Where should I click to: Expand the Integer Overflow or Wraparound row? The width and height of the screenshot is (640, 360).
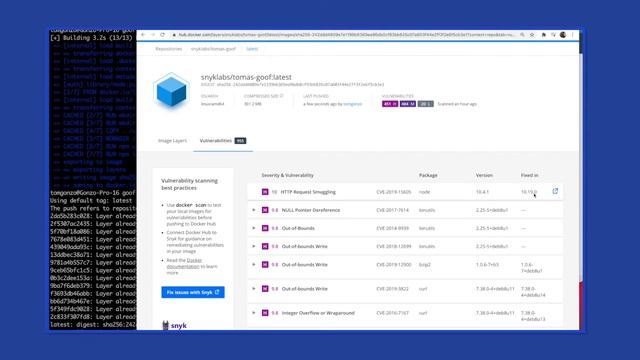(253, 313)
